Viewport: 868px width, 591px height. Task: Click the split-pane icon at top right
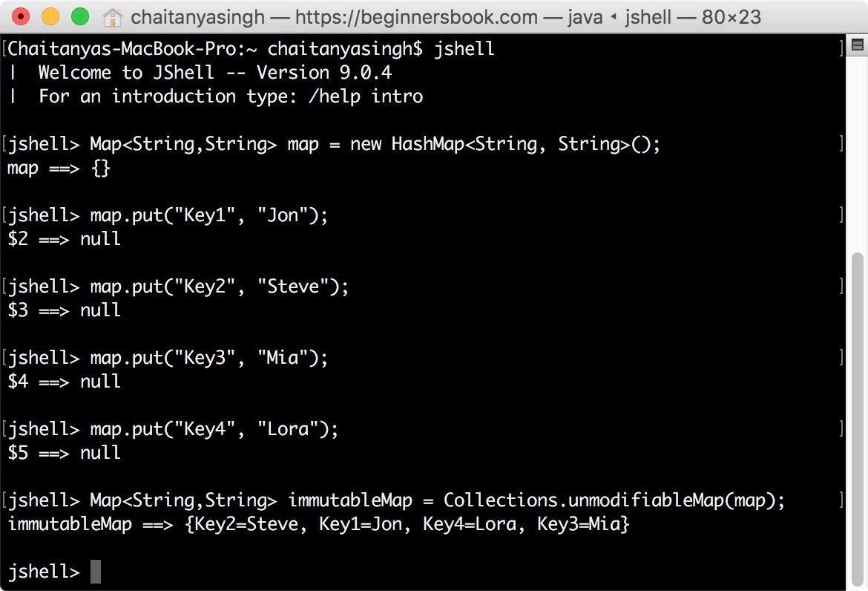pos(857,46)
